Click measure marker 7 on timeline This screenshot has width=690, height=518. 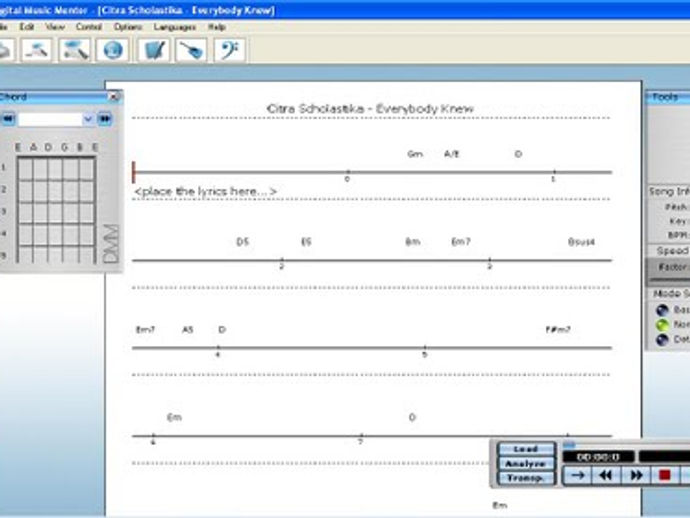(x=360, y=442)
